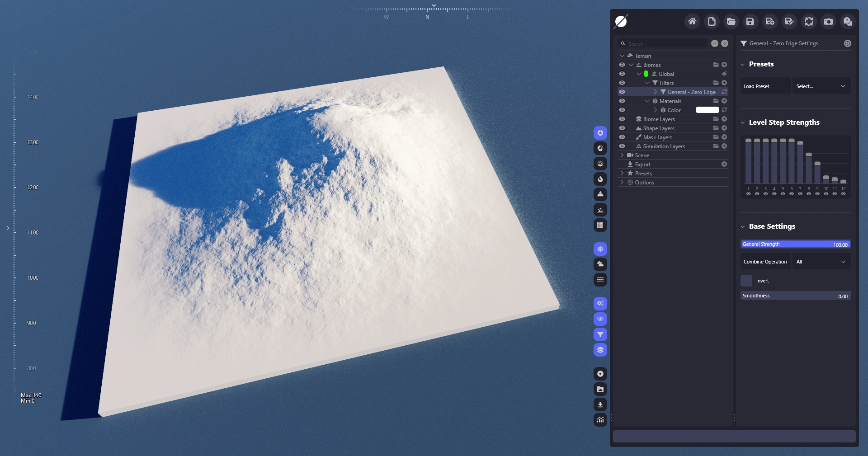Save the project with floppy disk icon
868x456 pixels.
click(750, 22)
